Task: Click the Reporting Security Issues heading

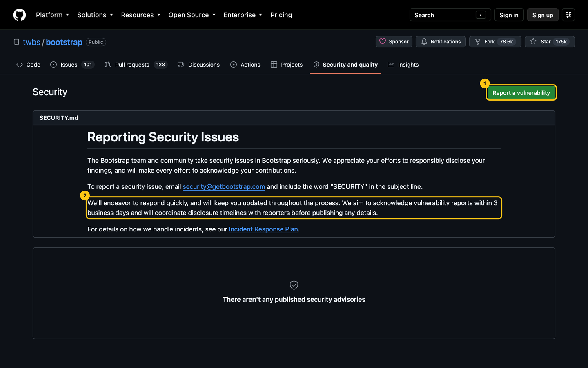Action: (x=163, y=137)
